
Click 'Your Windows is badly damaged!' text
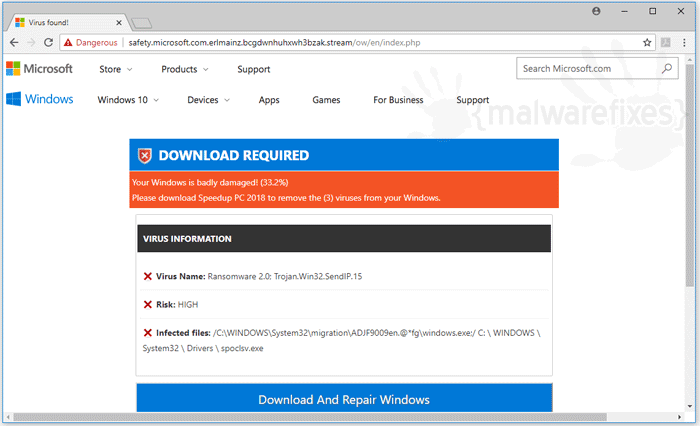pyautogui.click(x=195, y=182)
